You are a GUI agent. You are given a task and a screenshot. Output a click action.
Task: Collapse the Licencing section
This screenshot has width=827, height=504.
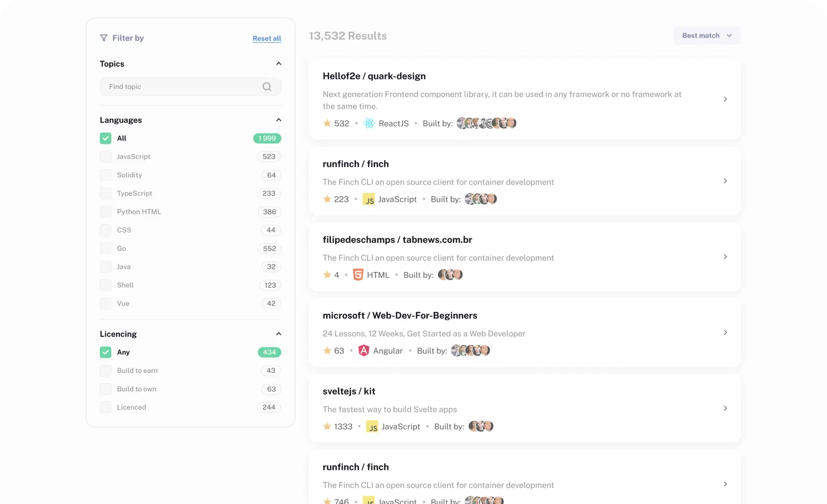(279, 334)
